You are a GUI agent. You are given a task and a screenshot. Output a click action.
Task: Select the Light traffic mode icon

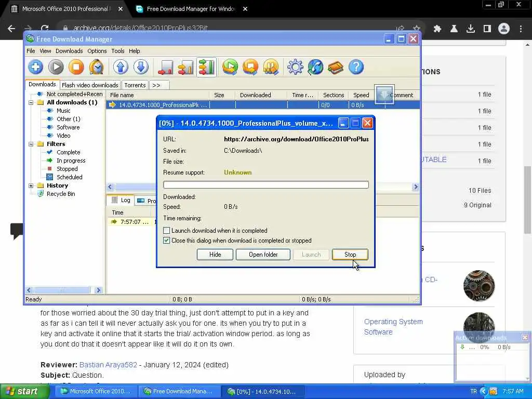166,67
